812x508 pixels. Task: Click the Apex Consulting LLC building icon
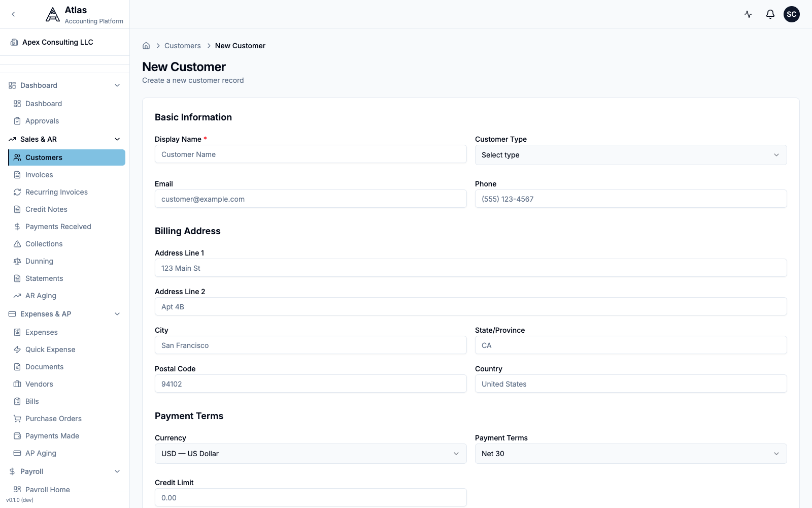[14, 42]
